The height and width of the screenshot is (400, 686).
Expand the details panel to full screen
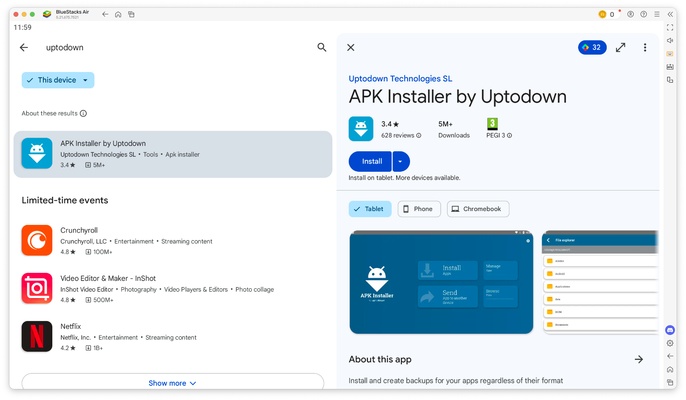[620, 47]
